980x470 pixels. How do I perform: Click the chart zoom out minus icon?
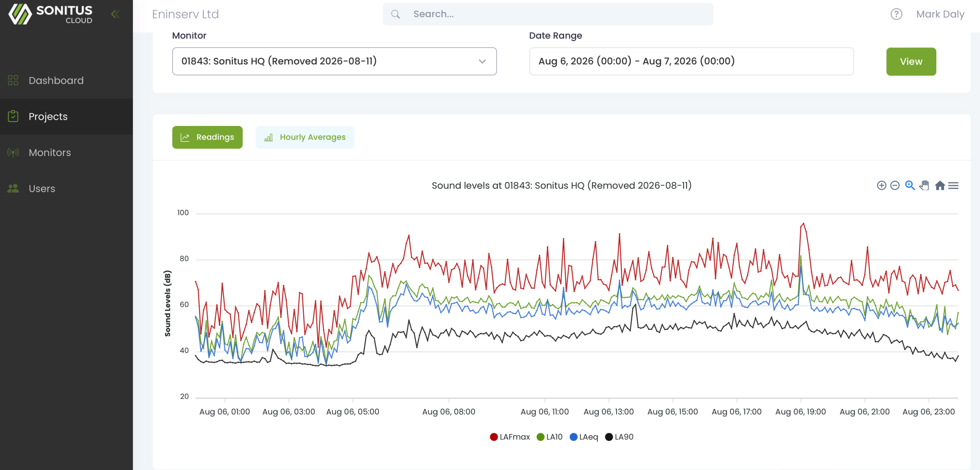(895, 186)
